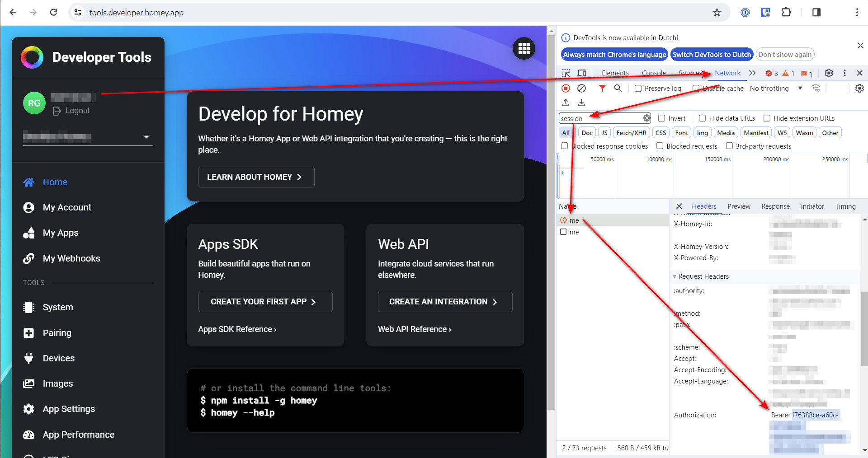868x458 pixels.
Task: Open the DevTools settings gear
Action: (x=829, y=73)
